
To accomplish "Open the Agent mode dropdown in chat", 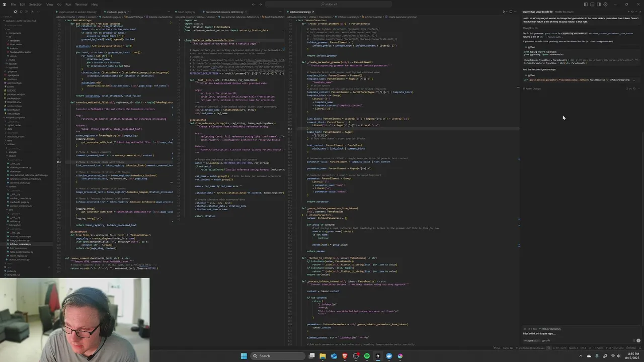I will [532, 340].
